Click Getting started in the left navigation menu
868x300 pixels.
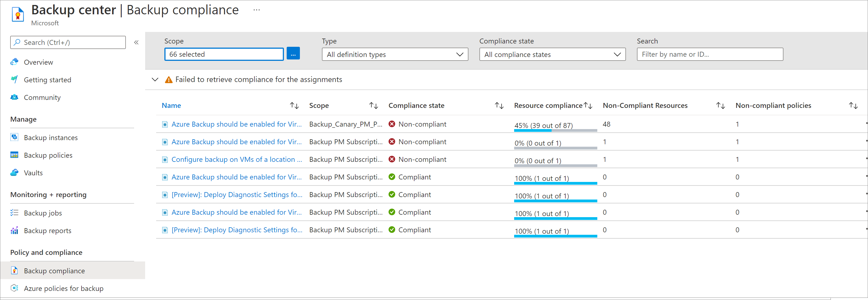click(x=48, y=80)
